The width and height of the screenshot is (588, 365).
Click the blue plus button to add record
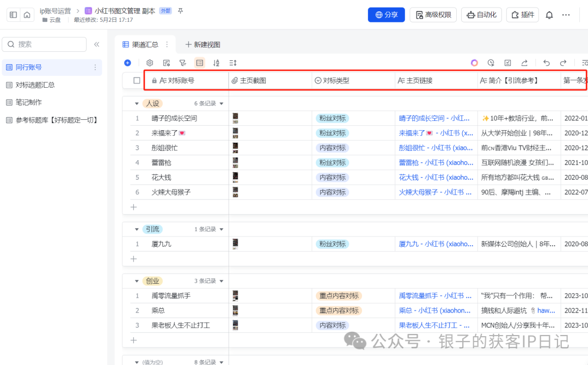[x=127, y=63]
